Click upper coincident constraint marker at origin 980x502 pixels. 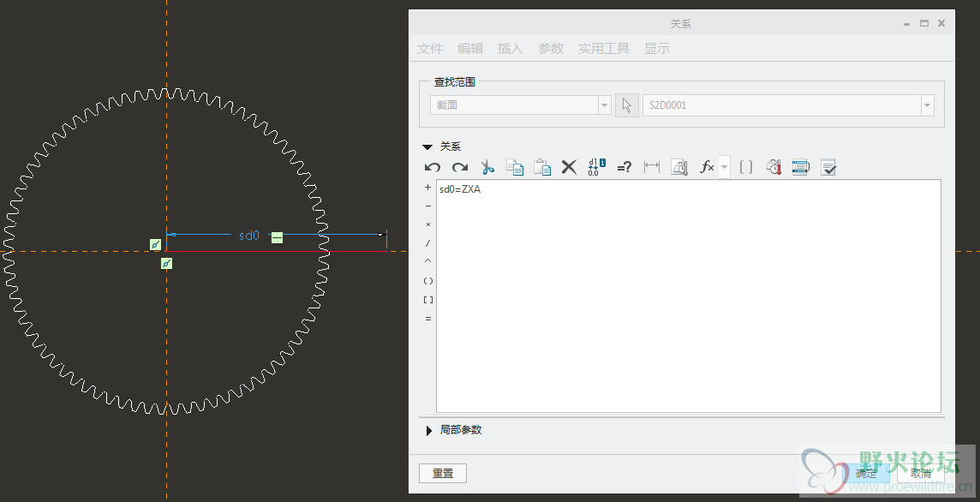(x=156, y=244)
